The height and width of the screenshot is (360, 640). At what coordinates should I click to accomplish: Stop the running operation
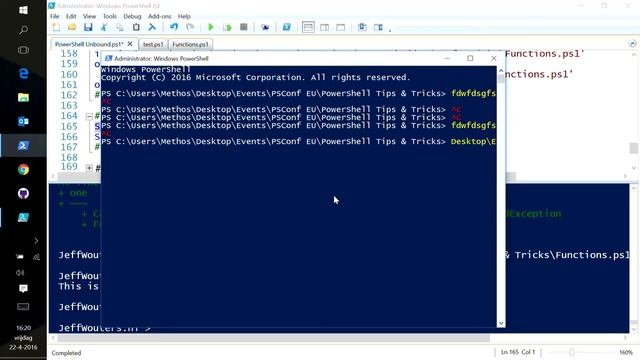(244, 27)
